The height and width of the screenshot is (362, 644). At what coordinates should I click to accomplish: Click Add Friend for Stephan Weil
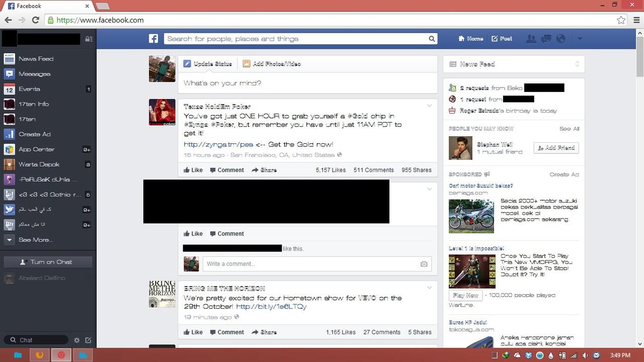tap(556, 148)
